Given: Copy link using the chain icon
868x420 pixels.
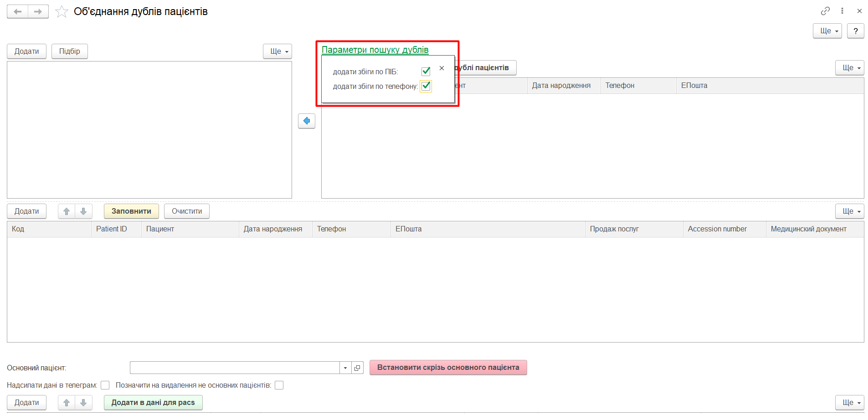Looking at the screenshot, I should tap(825, 11).
